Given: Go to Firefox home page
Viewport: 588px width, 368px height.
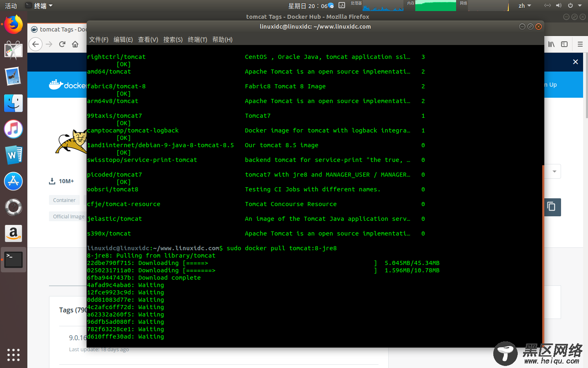Looking at the screenshot, I should (75, 44).
